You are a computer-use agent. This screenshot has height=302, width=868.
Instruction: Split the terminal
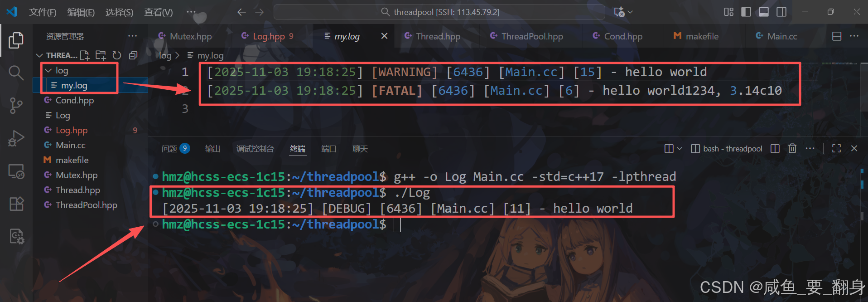pos(775,149)
